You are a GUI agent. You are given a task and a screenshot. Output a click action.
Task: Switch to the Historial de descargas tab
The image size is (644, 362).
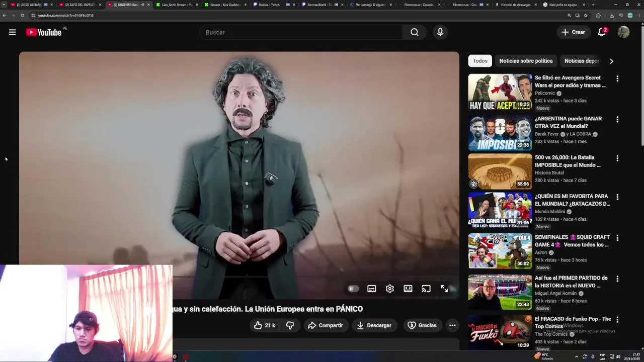(x=516, y=5)
